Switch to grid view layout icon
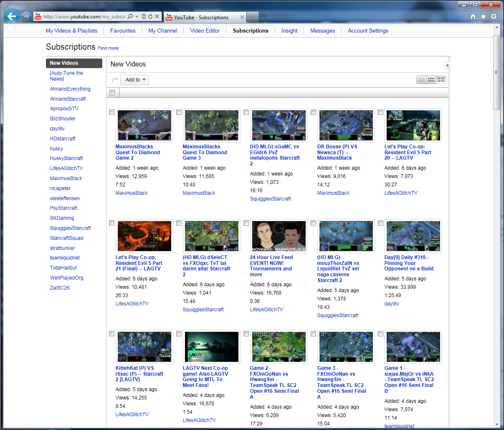The width and height of the screenshot is (504, 430). [x=441, y=80]
